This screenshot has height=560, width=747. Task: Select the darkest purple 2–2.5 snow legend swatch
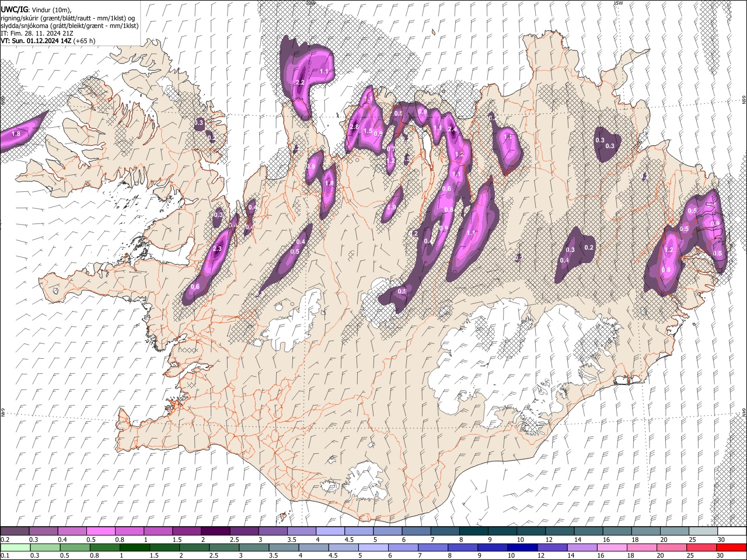215,531
